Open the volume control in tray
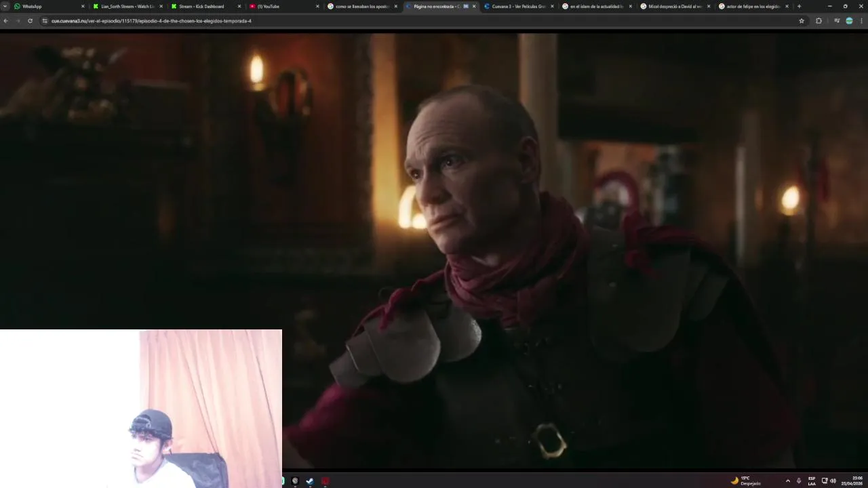The image size is (868, 488). point(833,481)
